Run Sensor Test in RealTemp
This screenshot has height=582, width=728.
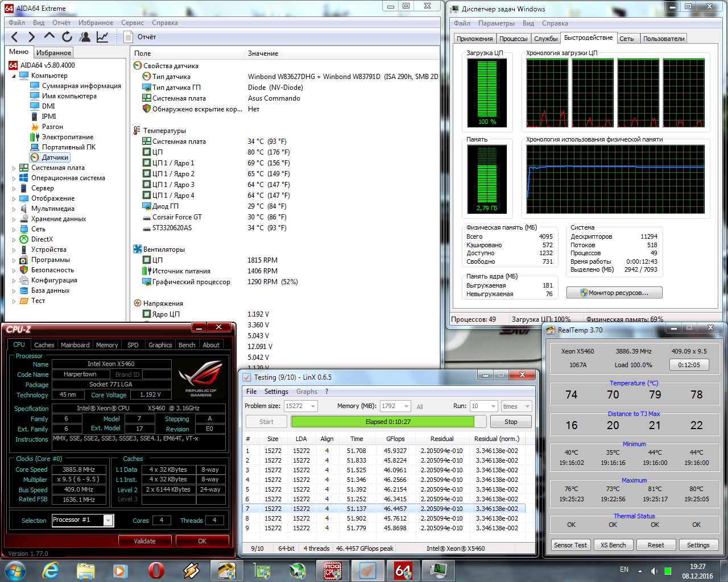(x=570, y=545)
